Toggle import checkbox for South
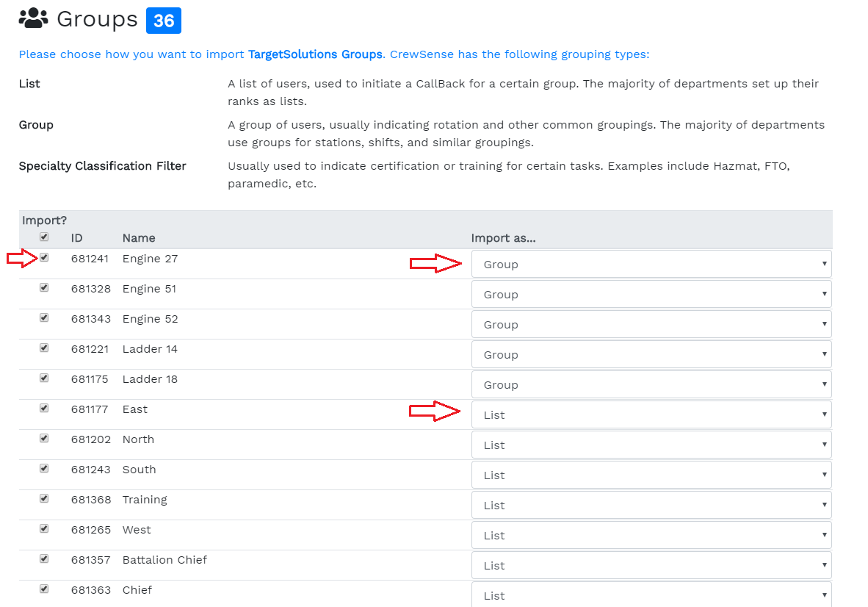This screenshot has width=868, height=607. click(44, 469)
